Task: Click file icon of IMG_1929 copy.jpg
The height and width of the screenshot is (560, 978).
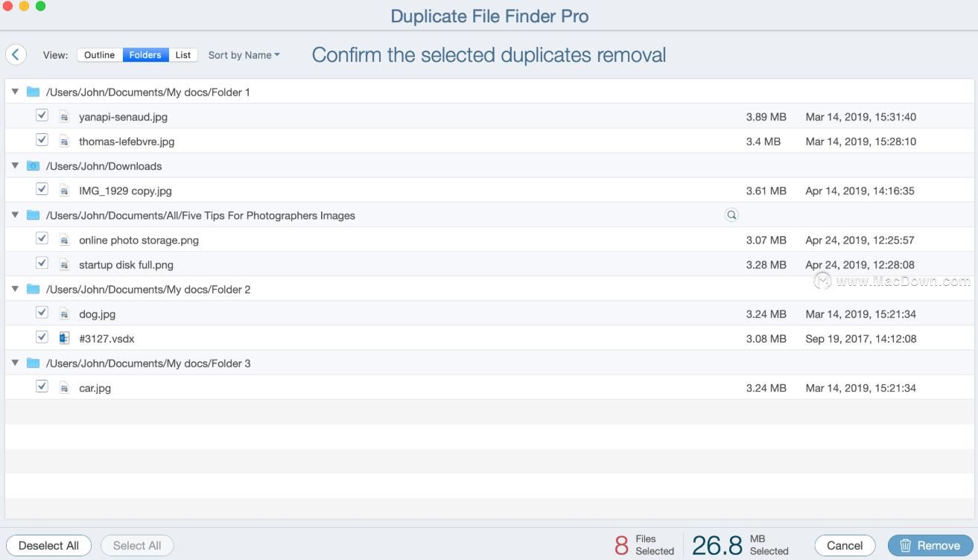Action: pos(65,191)
